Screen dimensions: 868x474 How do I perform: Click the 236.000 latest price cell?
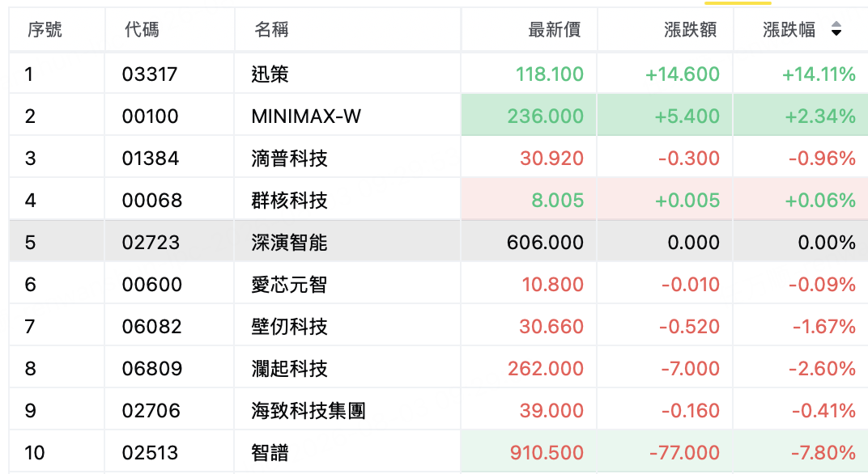point(529,116)
